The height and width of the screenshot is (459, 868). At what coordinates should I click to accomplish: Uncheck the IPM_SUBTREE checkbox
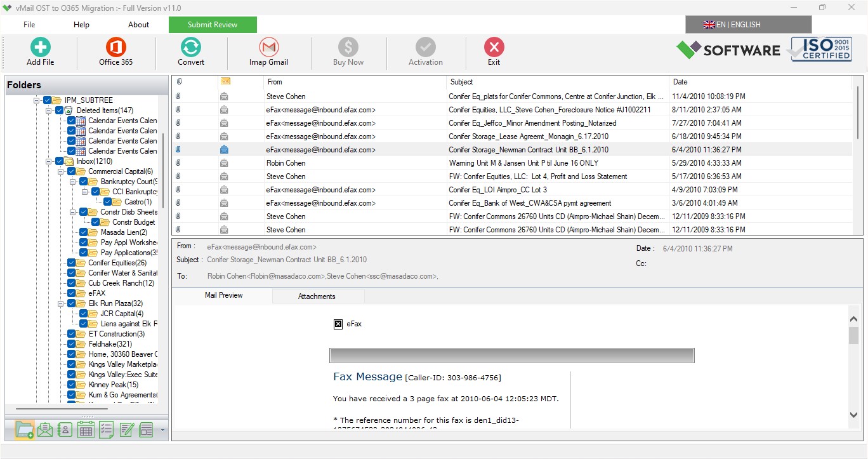point(47,100)
